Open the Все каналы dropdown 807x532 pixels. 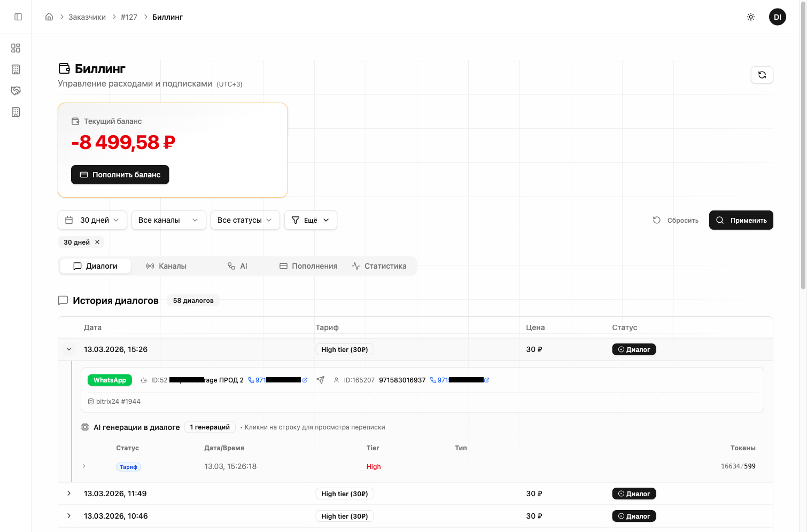coord(168,220)
